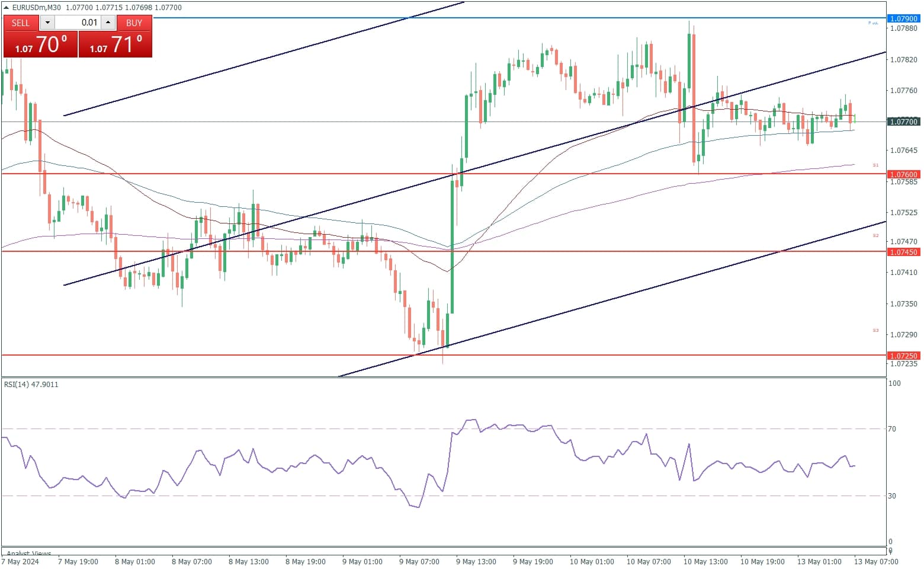Click the S1 support label
Image resolution: width=924 pixels, height=569 pixels.
point(876,165)
